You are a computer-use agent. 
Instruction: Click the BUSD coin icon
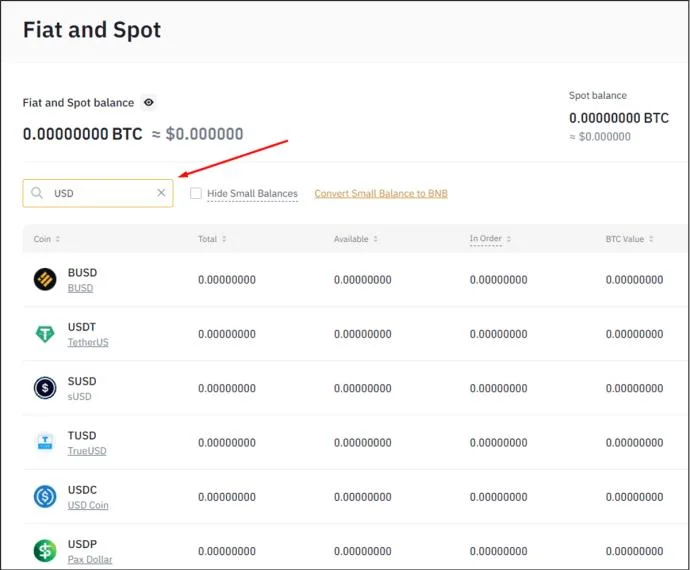point(45,279)
